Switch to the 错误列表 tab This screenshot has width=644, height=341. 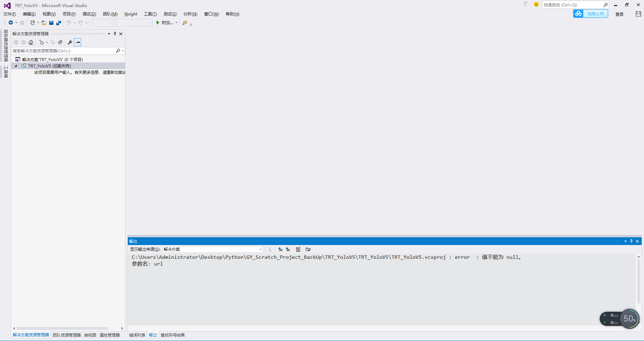click(137, 335)
